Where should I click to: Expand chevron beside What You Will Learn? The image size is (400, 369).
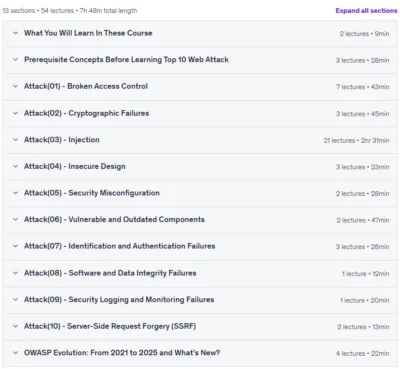tap(15, 33)
